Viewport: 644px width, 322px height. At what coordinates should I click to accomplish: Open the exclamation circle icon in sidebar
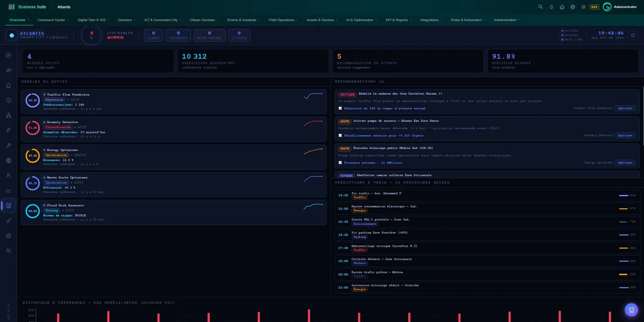(8, 101)
